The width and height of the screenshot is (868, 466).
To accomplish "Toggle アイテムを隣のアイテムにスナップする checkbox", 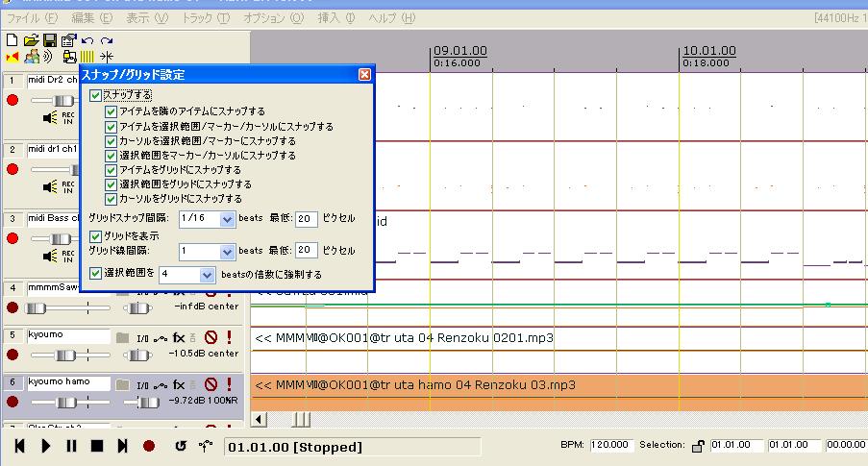I will [111, 111].
